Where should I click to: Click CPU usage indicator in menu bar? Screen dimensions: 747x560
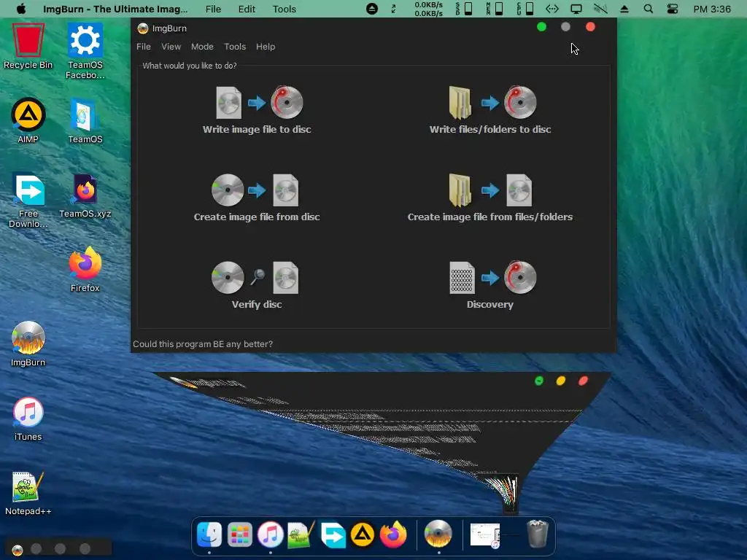[x=525, y=9]
